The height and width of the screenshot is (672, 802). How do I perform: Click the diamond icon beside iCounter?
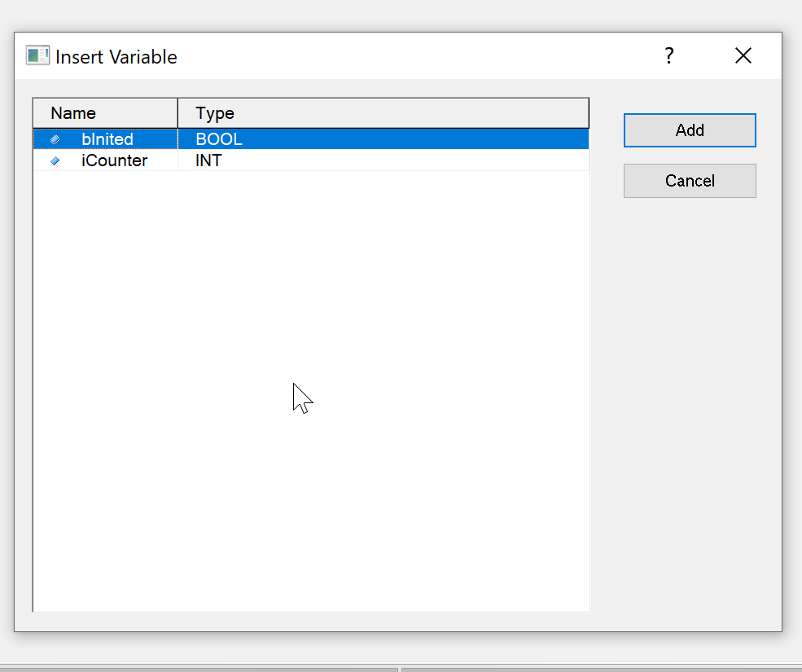point(55,160)
